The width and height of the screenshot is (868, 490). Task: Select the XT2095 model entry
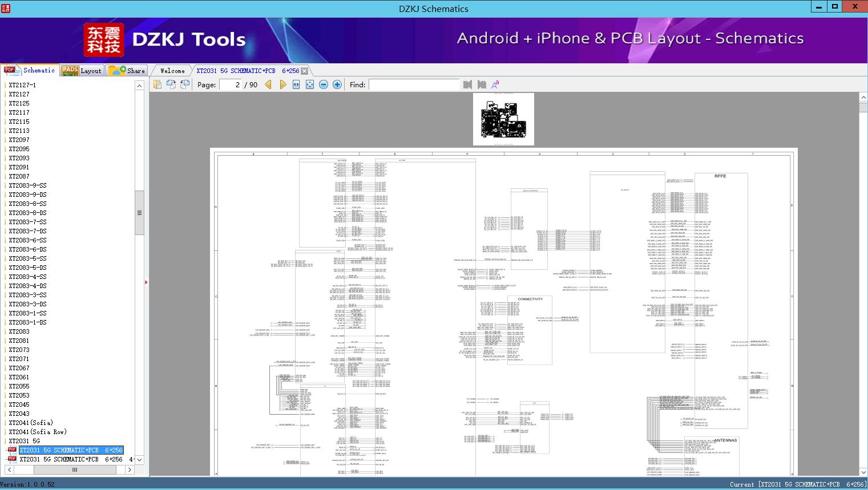click(19, 149)
